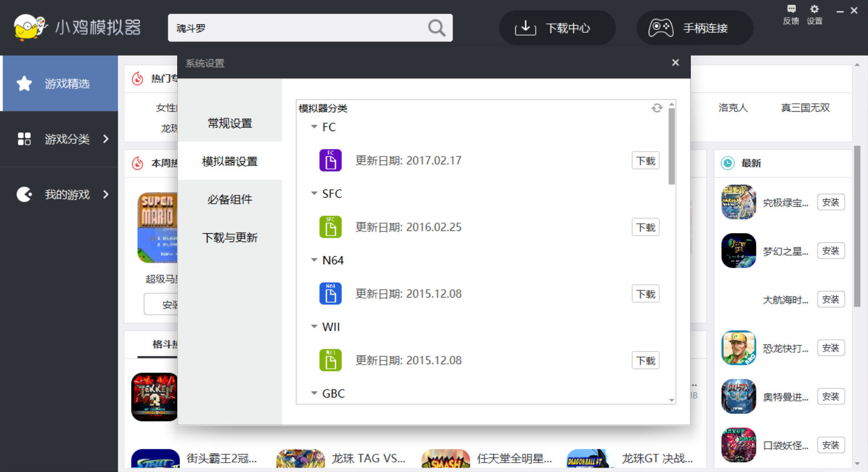This screenshot has width=868, height=472.
Task: Collapse the N64 emulator category
Action: [314, 260]
